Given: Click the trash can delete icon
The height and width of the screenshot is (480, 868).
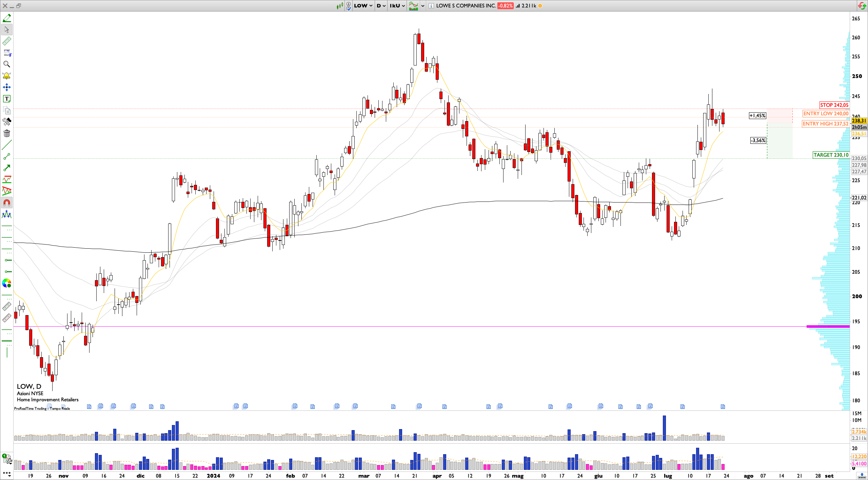Looking at the screenshot, I should click(7, 133).
